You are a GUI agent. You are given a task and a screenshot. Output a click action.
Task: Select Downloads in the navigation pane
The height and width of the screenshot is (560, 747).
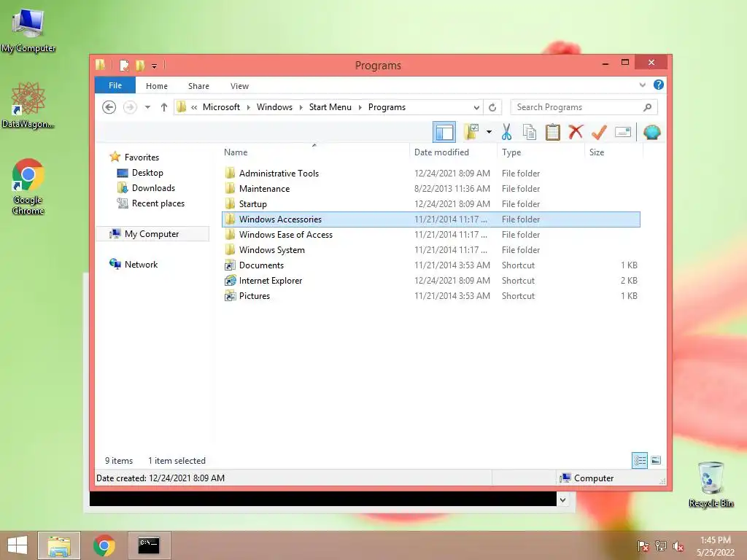(153, 188)
